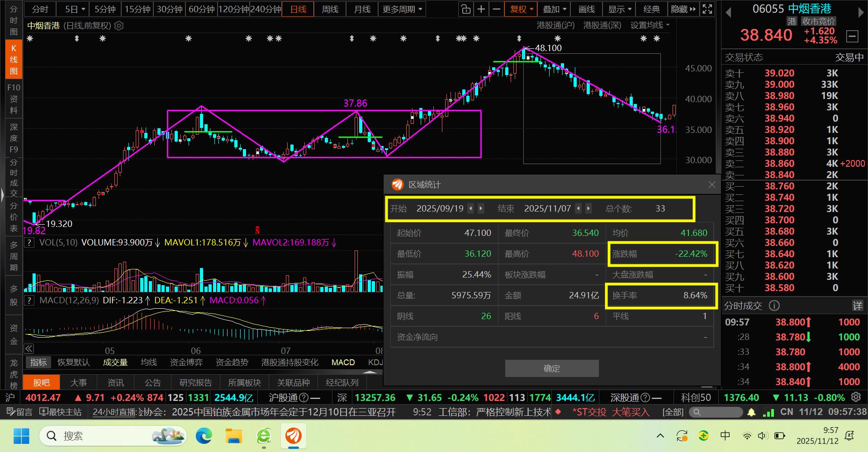Step start date forward in 区域统计
This screenshot has width=868, height=452.
coord(481,208)
